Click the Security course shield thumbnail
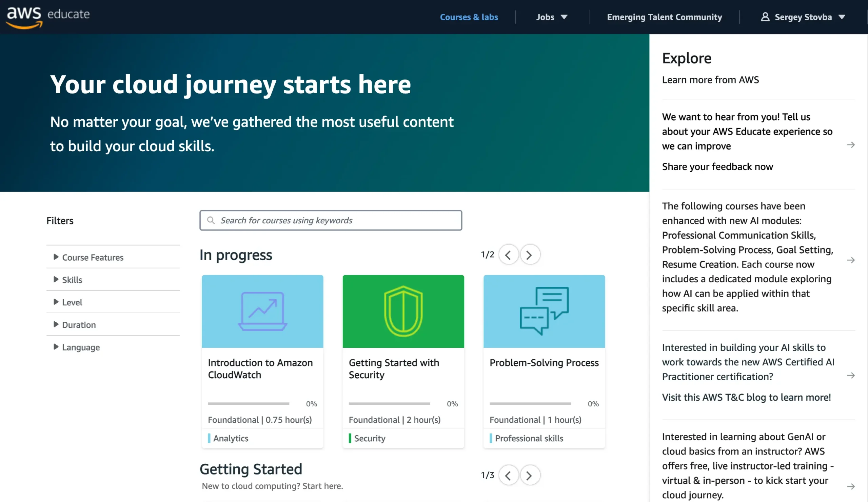Viewport: 868px width, 502px height. click(x=403, y=311)
